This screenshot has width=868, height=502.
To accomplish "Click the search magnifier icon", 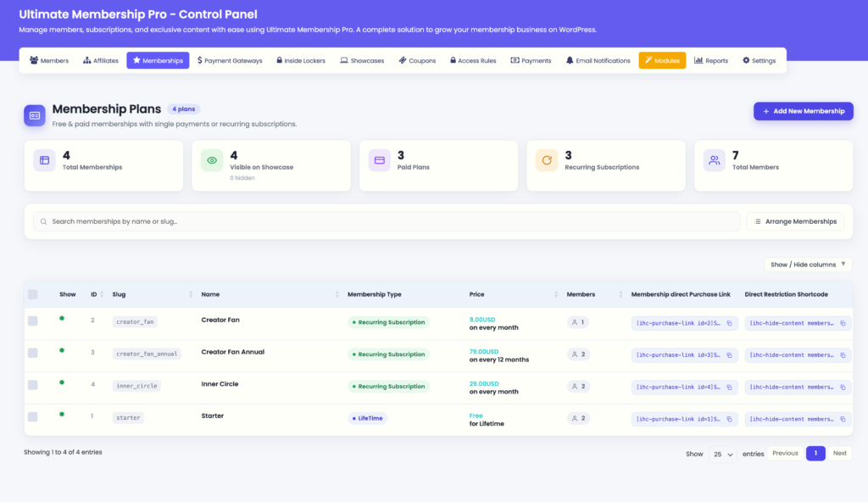I will point(43,221).
